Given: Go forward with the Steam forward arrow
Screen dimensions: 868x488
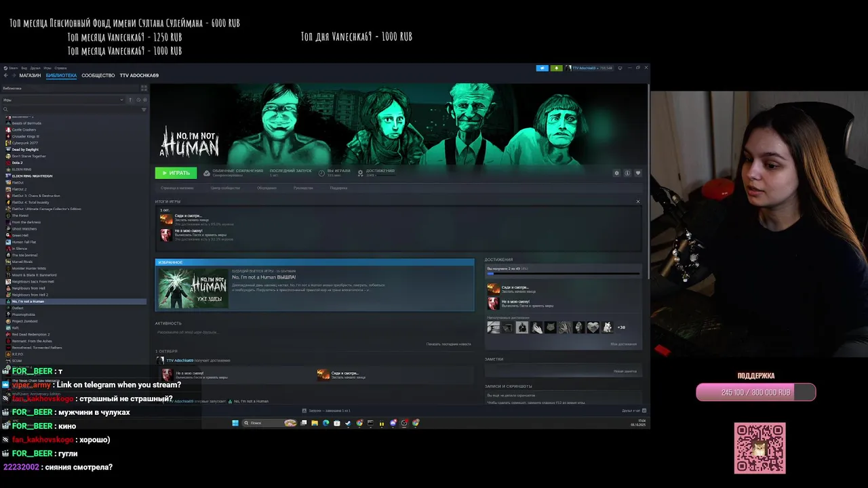Looking at the screenshot, I should click(13, 75).
